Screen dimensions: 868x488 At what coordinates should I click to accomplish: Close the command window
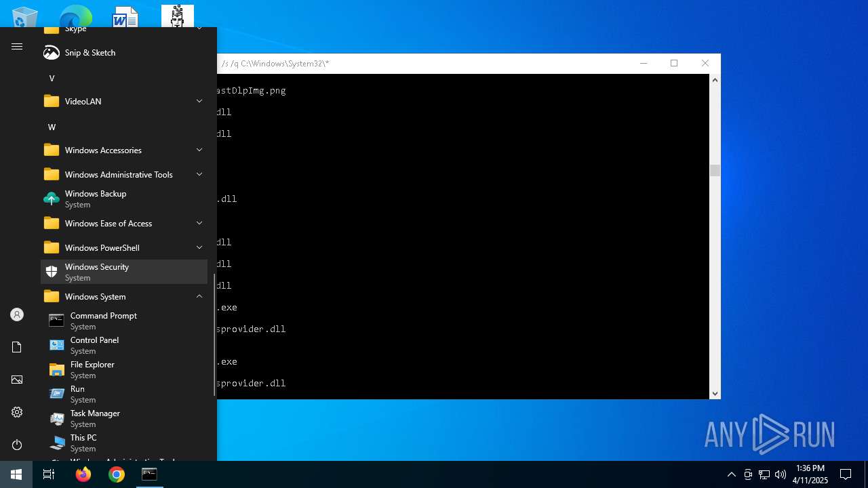(x=705, y=63)
